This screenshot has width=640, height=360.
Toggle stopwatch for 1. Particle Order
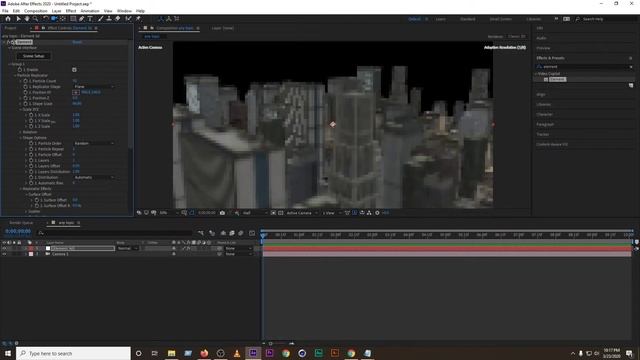point(31,143)
